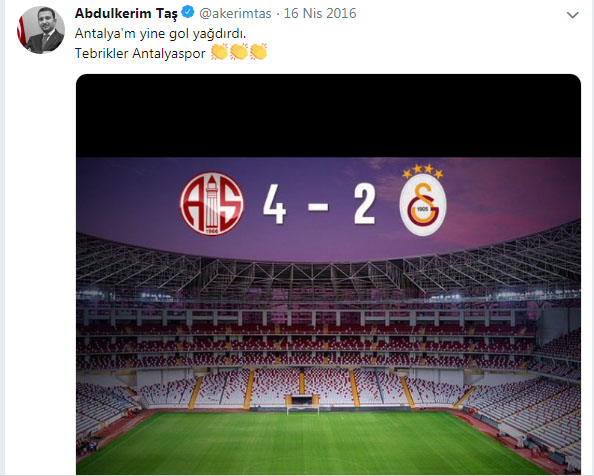Viewport: 594px width, 476px height.
Task: Expand the tweet options chevron menu
Action: 572,15
